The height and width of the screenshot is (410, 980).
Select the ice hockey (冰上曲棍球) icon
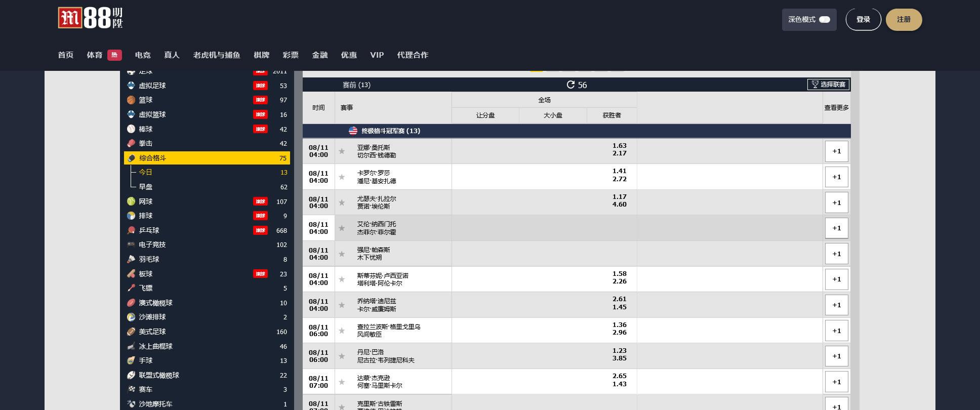[x=131, y=346]
